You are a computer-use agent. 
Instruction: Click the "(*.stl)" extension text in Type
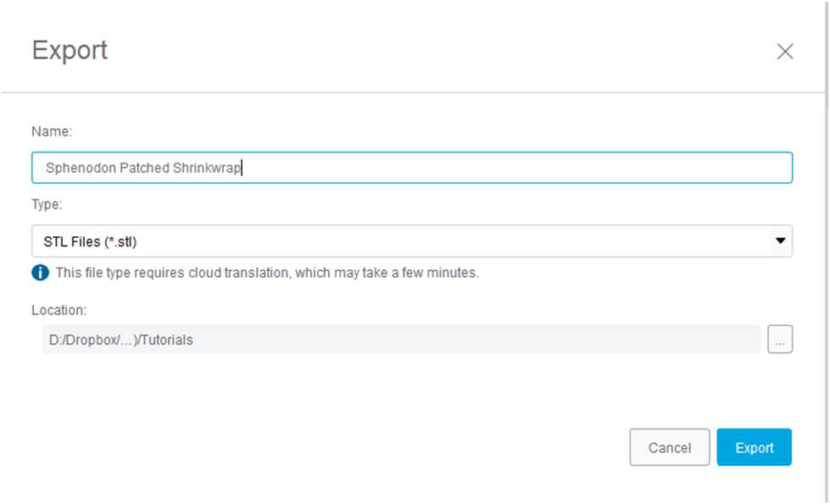click(120, 241)
